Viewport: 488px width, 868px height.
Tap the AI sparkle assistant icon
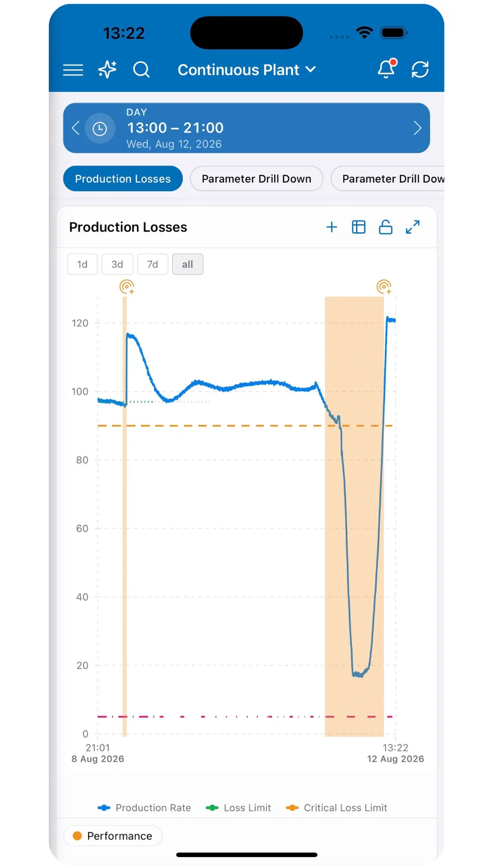point(108,70)
